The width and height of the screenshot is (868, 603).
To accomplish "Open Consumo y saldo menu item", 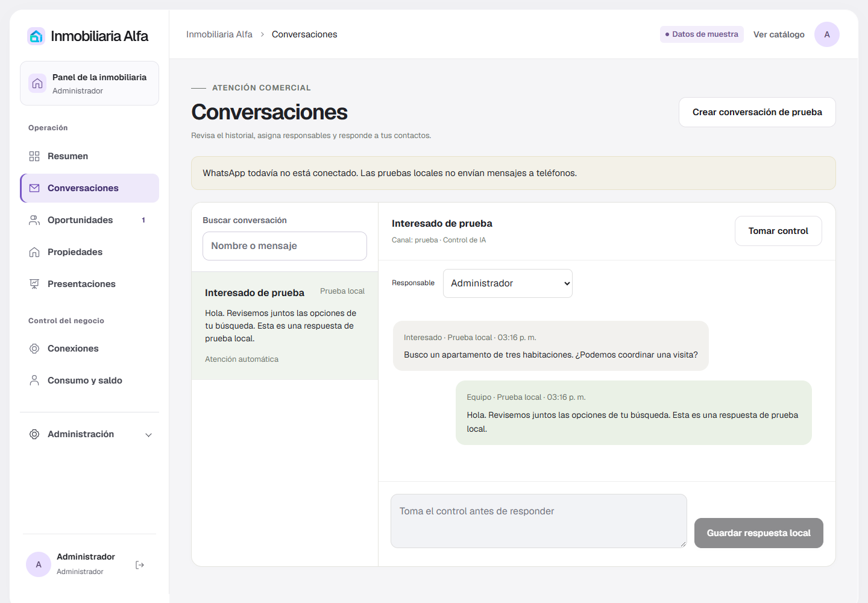I will click(89, 380).
